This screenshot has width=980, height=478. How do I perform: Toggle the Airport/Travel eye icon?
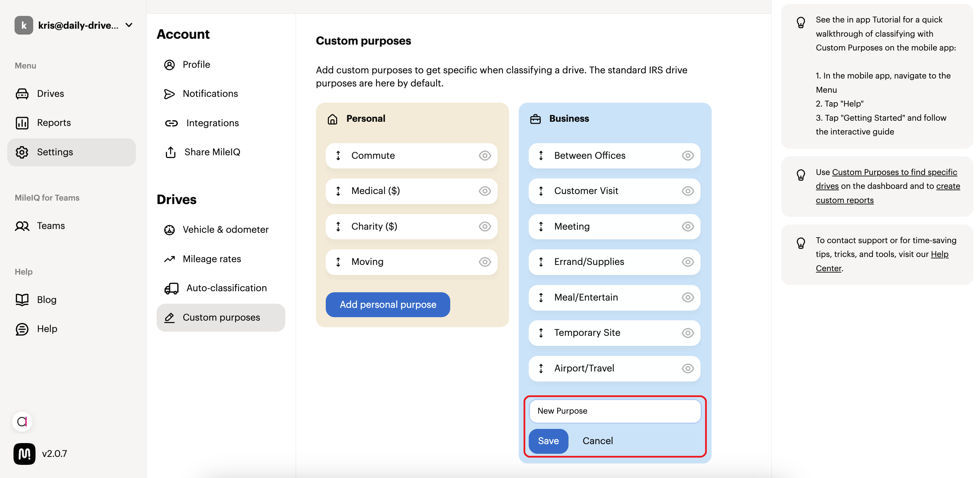(x=688, y=368)
